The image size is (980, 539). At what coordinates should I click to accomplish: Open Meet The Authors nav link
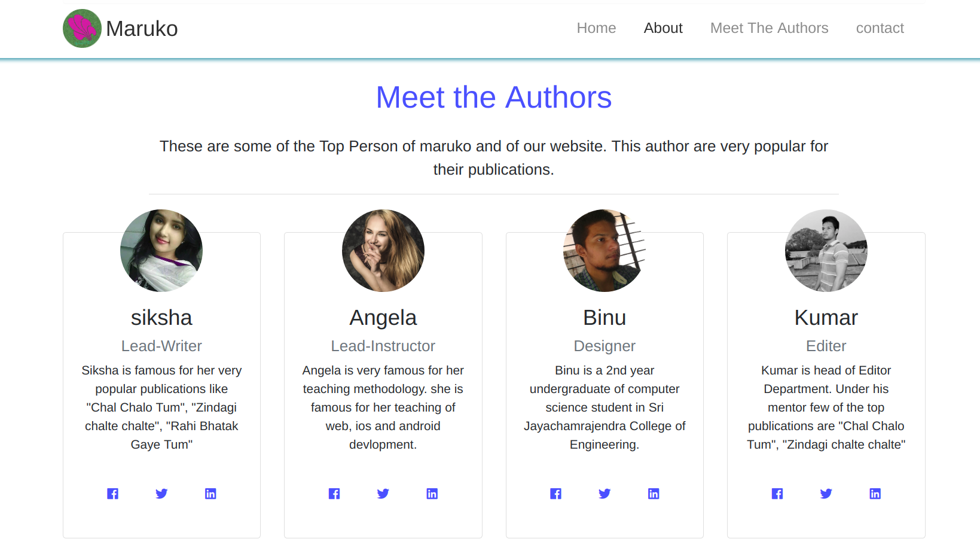[769, 28]
